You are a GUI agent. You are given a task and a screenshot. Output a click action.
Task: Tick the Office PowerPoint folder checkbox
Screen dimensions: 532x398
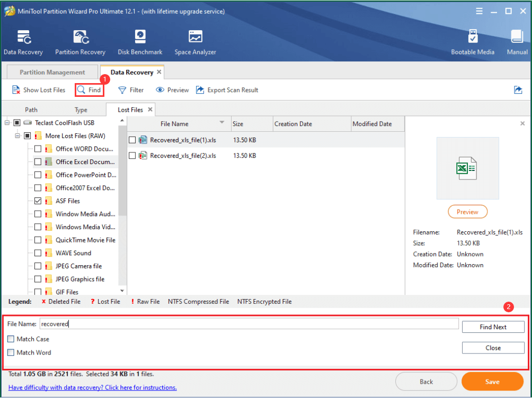point(38,175)
